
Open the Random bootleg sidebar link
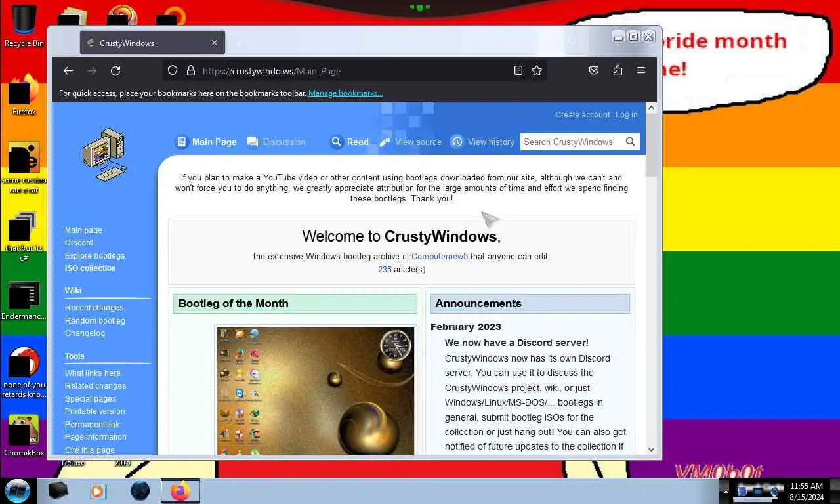[x=94, y=321]
